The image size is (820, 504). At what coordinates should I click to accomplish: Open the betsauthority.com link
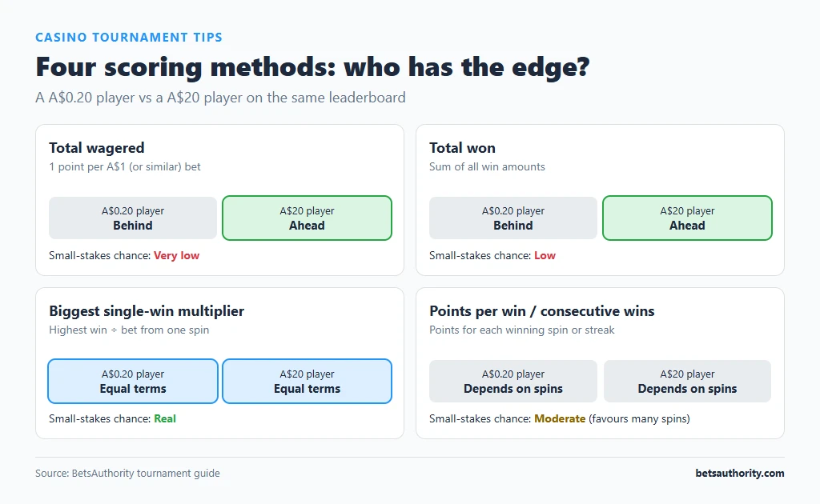[x=739, y=473]
